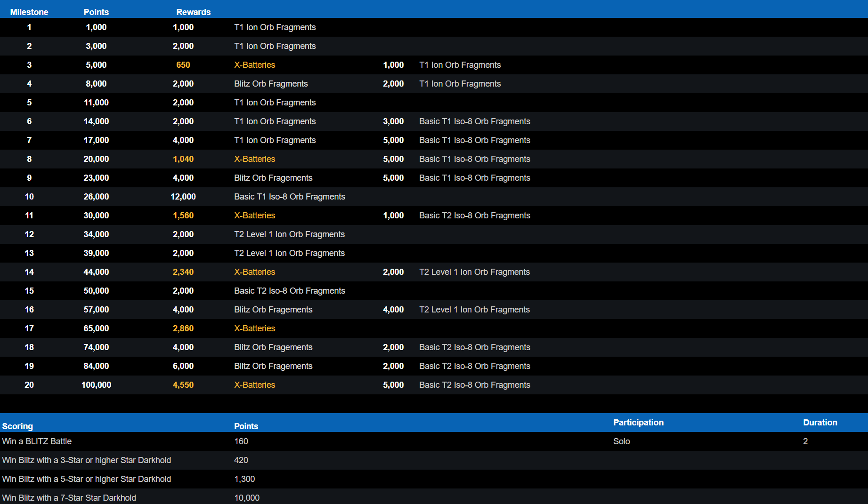Click X-Batteries in milestone 14 row
868x504 pixels.
(255, 272)
